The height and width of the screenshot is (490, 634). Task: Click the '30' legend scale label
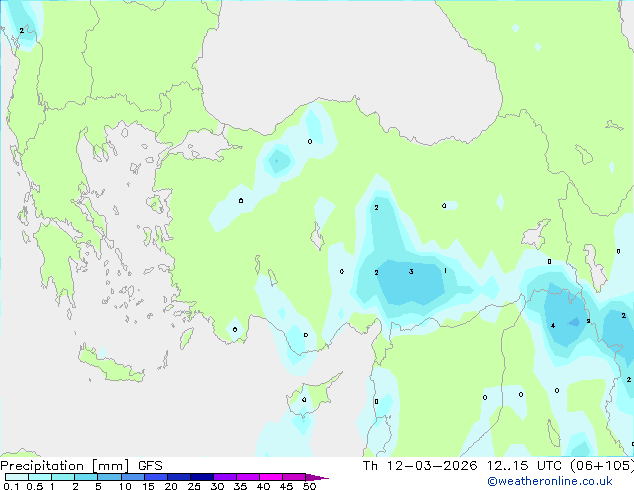click(217, 486)
